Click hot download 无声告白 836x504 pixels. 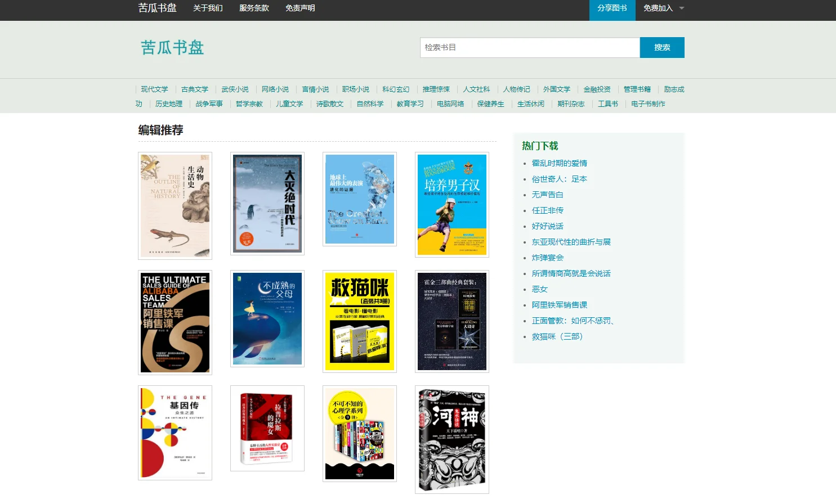548,195
